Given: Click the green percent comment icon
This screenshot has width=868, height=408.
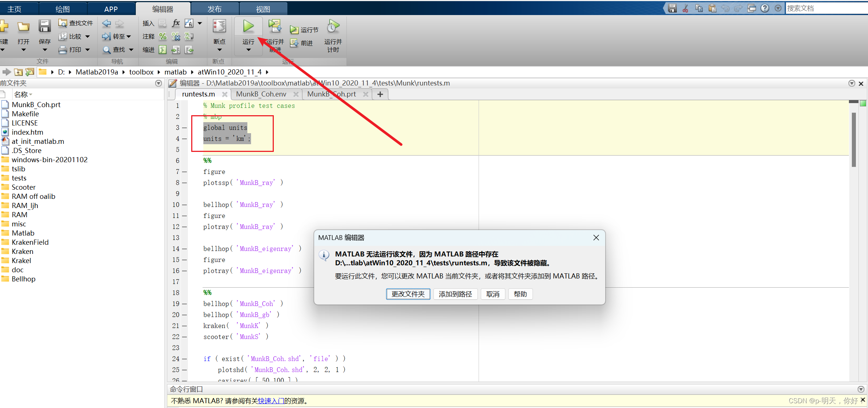Looking at the screenshot, I should click(163, 37).
